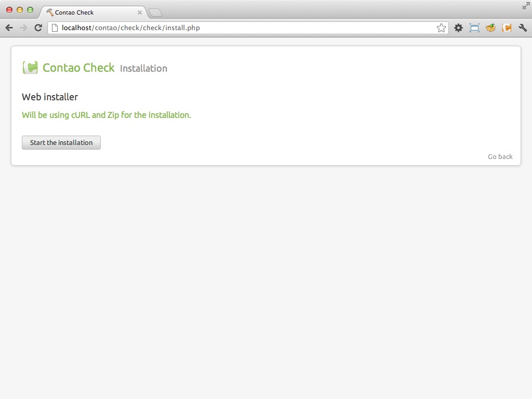
Task: Zoom the window with the green button
Action: tap(30, 10)
